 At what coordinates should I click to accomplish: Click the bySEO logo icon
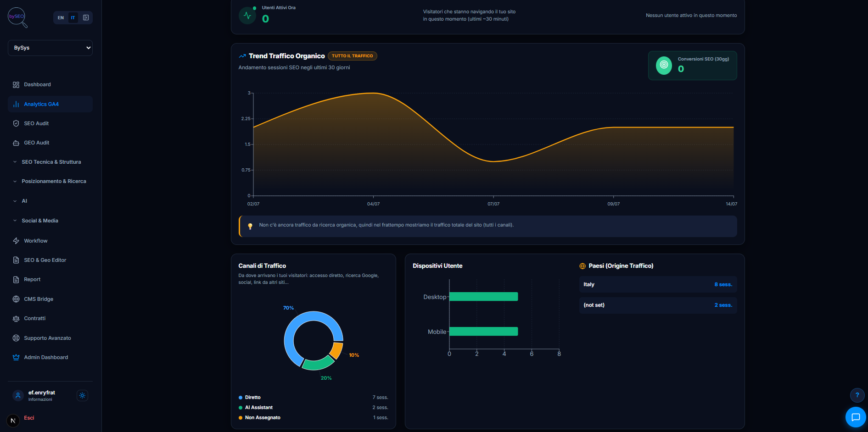tap(17, 17)
